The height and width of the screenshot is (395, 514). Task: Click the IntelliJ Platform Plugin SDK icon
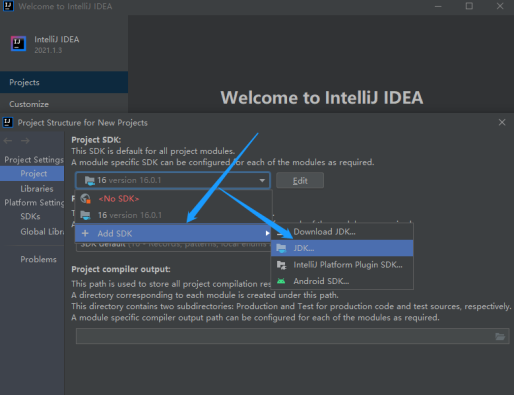pyautogui.click(x=281, y=265)
